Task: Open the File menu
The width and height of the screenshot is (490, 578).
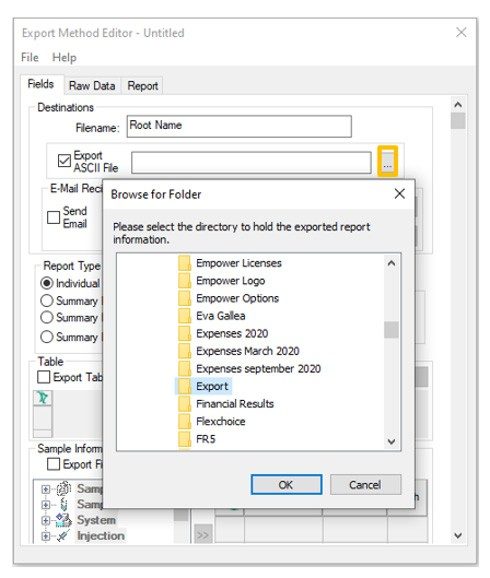Action: click(30, 58)
